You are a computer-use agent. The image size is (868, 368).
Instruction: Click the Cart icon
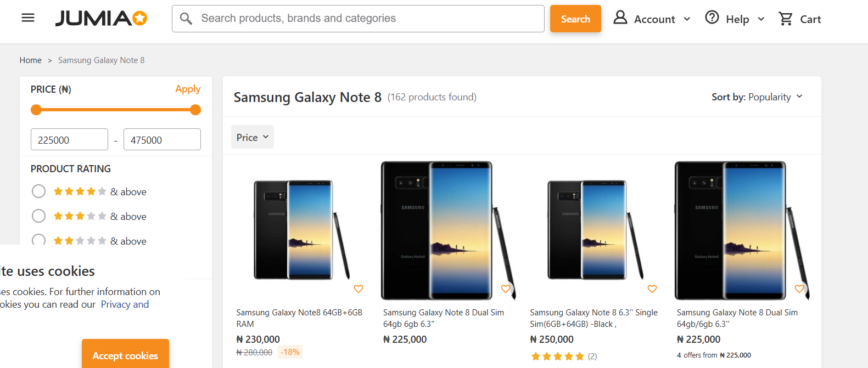pos(786,19)
